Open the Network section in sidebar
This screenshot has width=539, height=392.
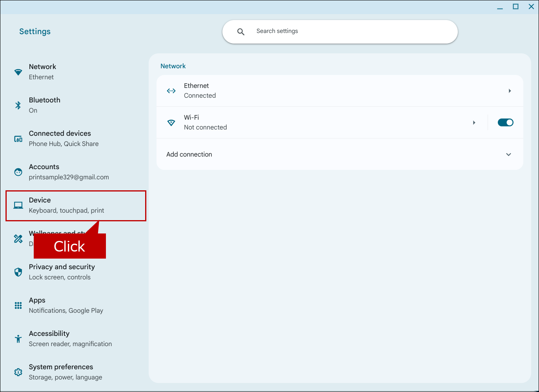pos(76,72)
